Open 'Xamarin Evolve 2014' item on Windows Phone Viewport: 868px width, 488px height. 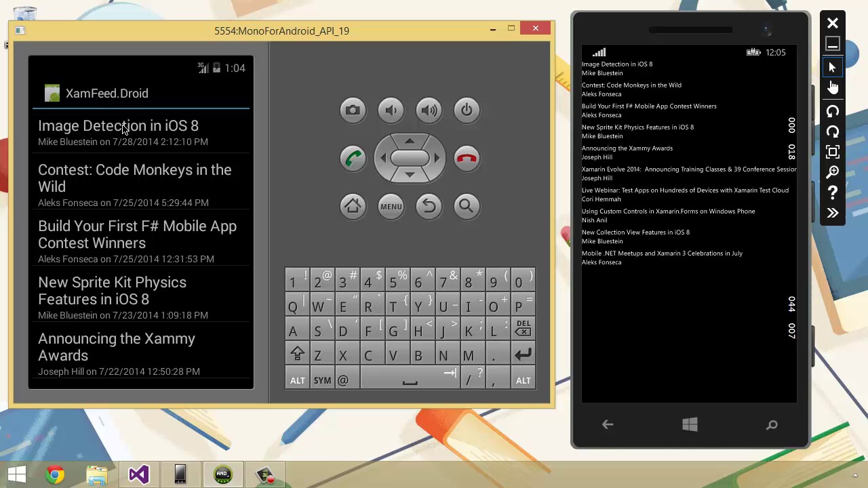point(689,174)
